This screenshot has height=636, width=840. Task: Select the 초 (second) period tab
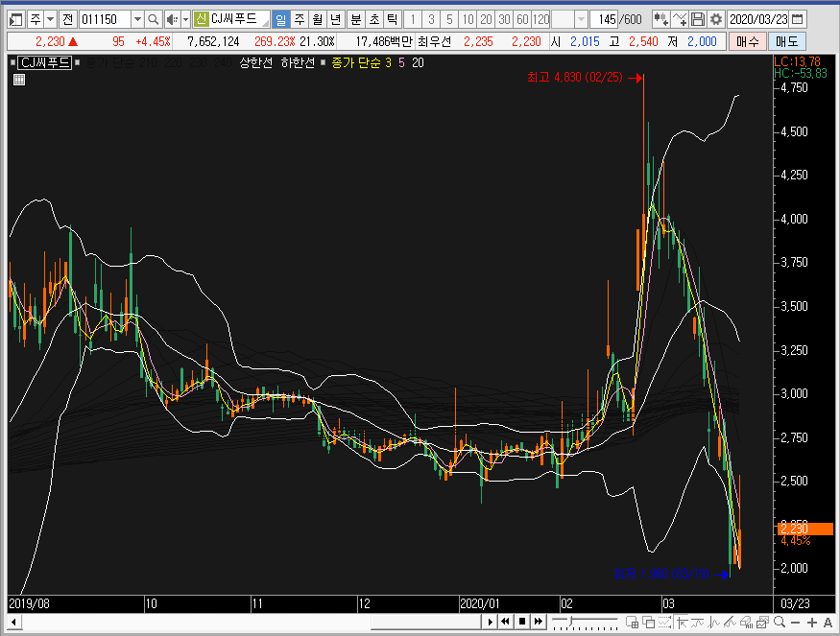374,20
